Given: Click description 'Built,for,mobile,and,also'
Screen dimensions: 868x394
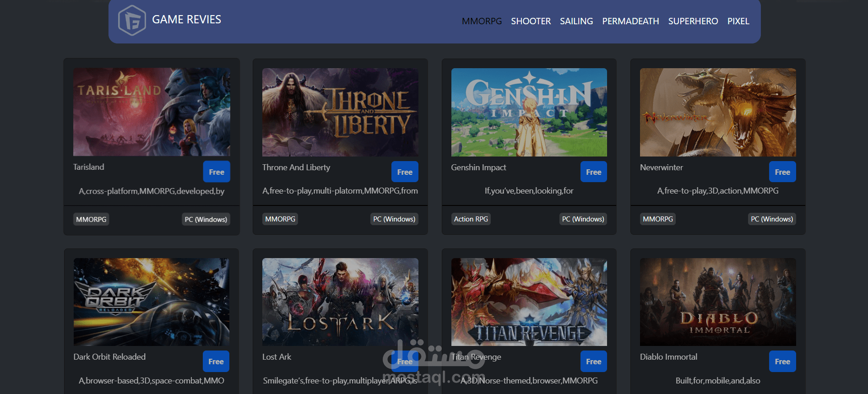Looking at the screenshot, I should [718, 381].
